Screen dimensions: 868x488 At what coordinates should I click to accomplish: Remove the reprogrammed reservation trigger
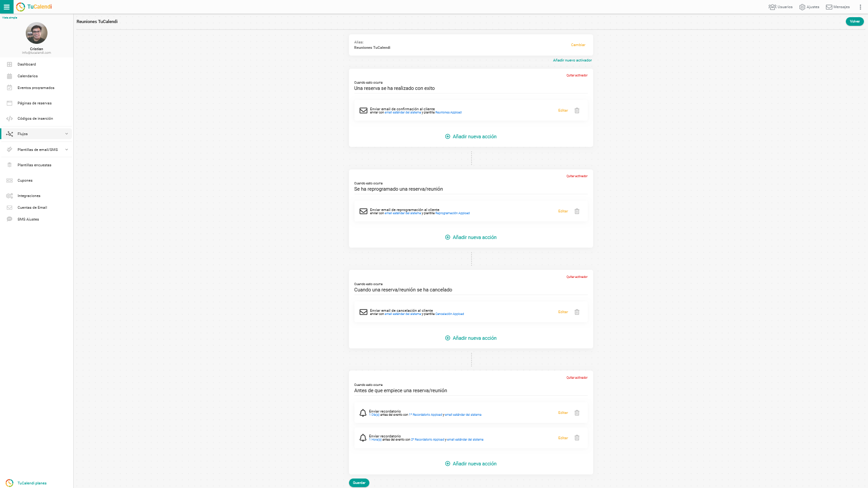577,176
